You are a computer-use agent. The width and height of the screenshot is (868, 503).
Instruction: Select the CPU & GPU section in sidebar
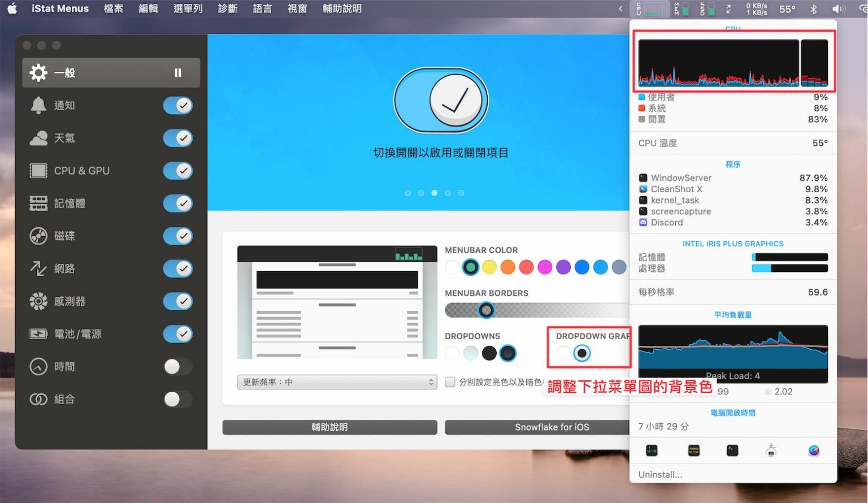(81, 171)
